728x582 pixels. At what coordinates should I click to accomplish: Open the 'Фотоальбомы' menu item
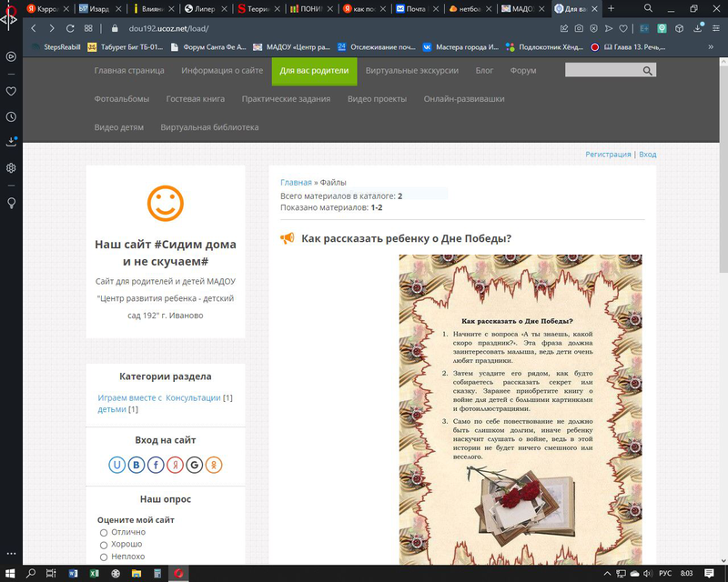click(x=122, y=99)
